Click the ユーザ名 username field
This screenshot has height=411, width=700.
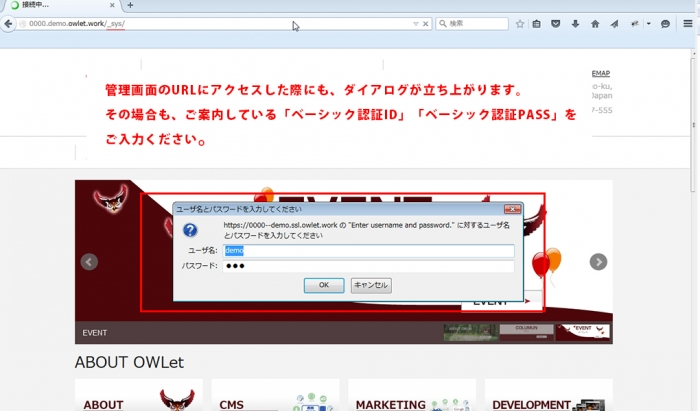pyautogui.click(x=368, y=251)
